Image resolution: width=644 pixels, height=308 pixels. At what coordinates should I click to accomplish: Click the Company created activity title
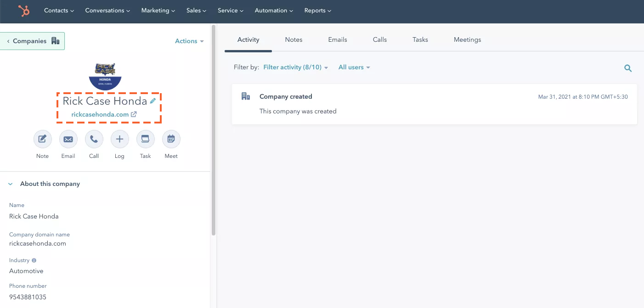pyautogui.click(x=286, y=96)
